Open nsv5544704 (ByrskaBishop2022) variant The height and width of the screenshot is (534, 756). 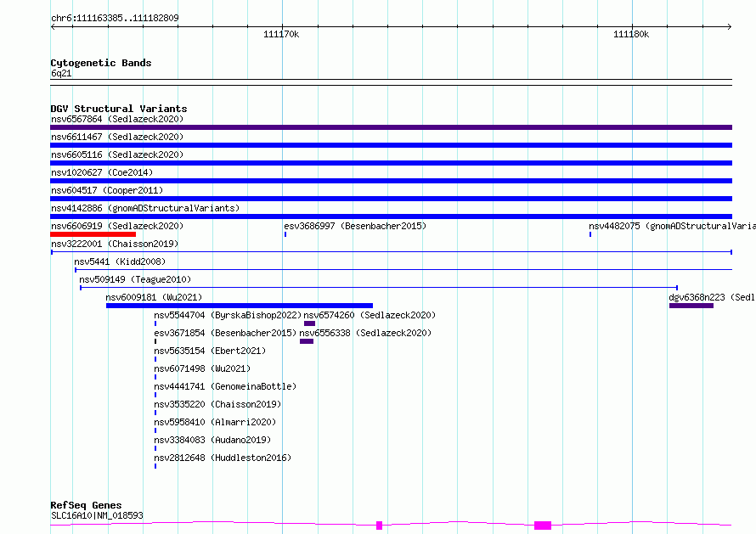(228, 315)
